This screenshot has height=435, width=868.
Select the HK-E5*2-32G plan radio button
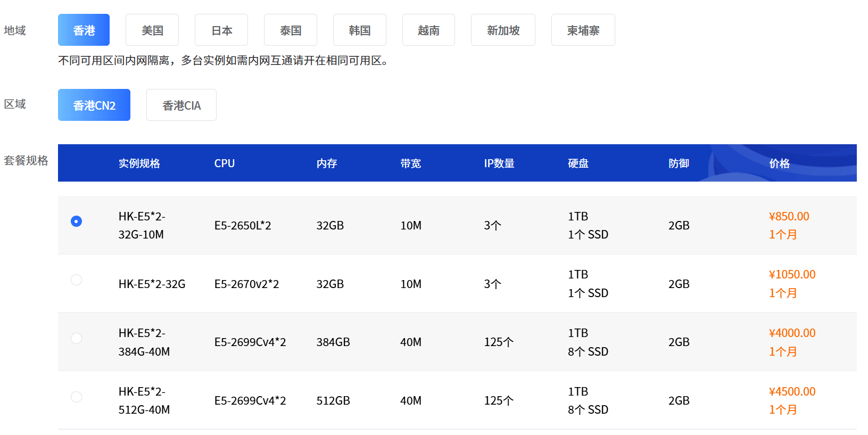click(77, 280)
